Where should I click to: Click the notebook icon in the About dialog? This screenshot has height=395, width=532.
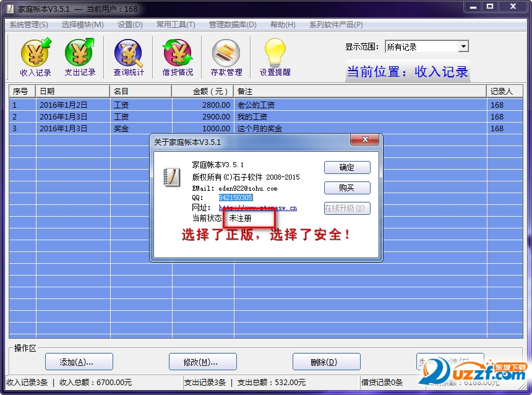(x=172, y=177)
